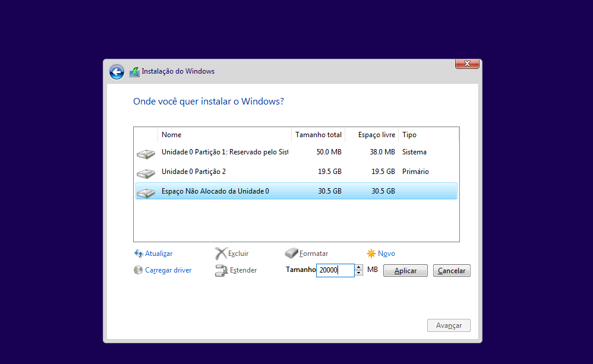Click the Avançar button
Image resolution: width=593 pixels, height=364 pixels.
[x=449, y=325]
